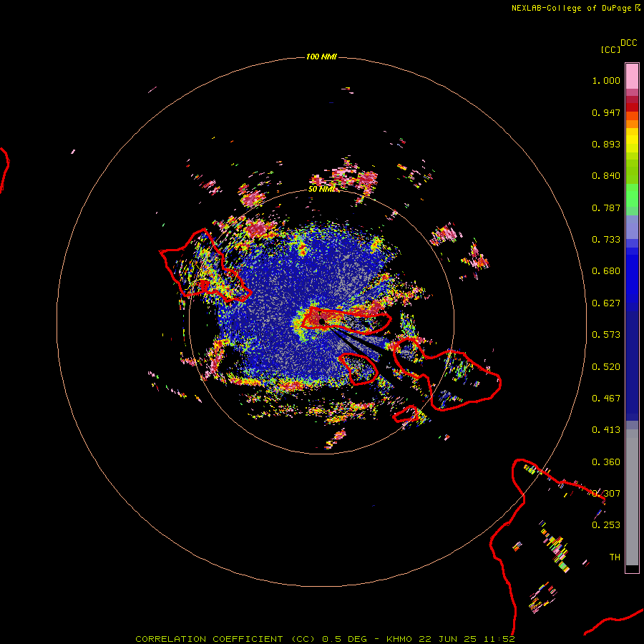Pick the gray segment of the color scale
The width and height of the screenshot is (644, 644).
click(x=632, y=497)
